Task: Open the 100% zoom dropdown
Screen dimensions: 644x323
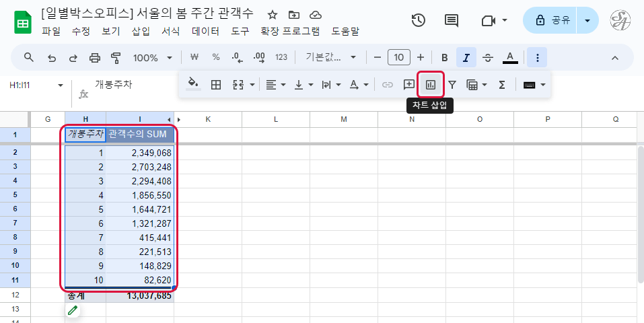Action: tap(153, 58)
